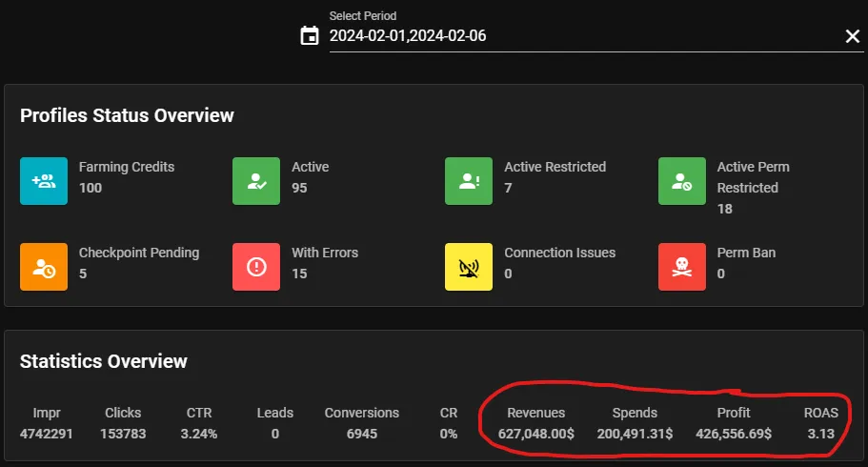Click the Active Perm Restricted count 18
This screenshot has height=467, width=868.
pyautogui.click(x=725, y=210)
